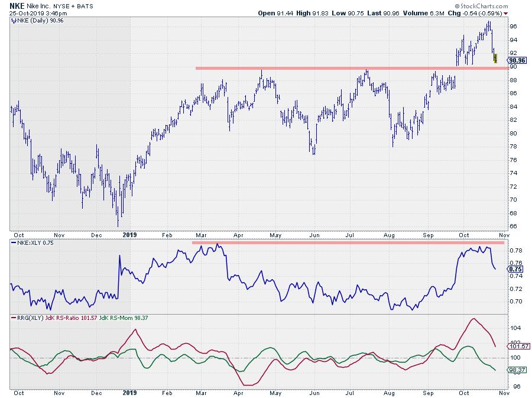Click the 'Aug' month label under RRG panel
532x398 pixels.
389,393
